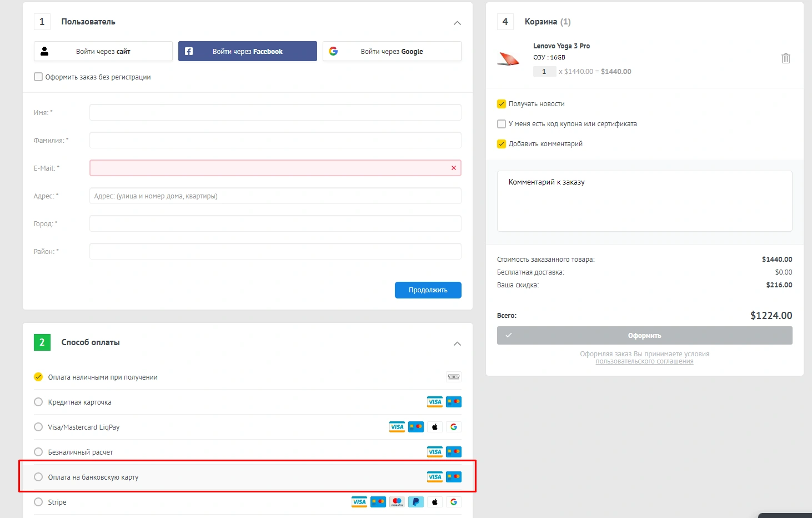Select the Stripe payment radio button
The height and width of the screenshot is (518, 812).
(x=38, y=502)
